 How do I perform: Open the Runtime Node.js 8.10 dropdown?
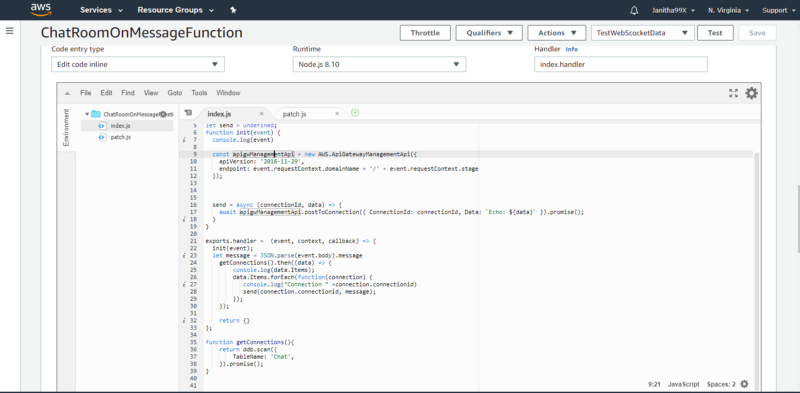(379, 64)
